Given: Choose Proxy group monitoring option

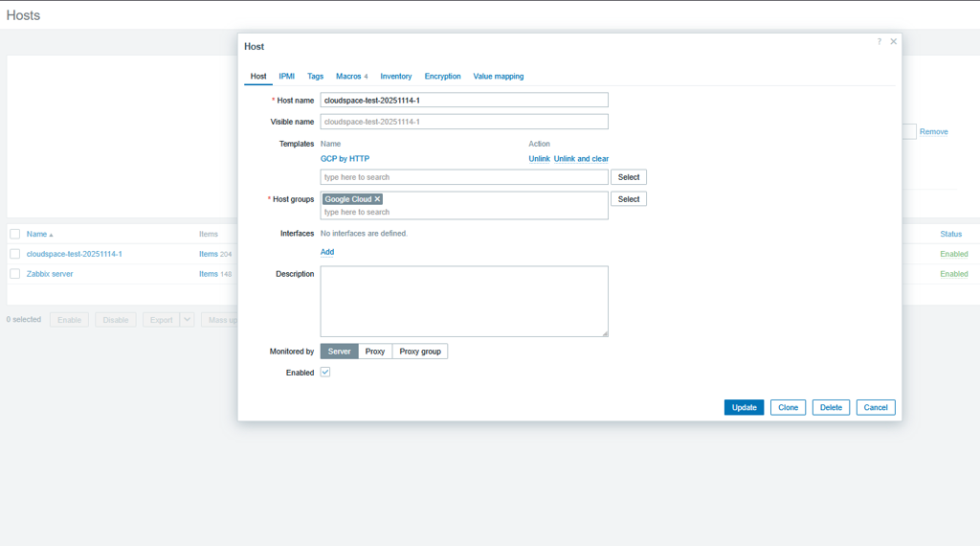Looking at the screenshot, I should 420,352.
